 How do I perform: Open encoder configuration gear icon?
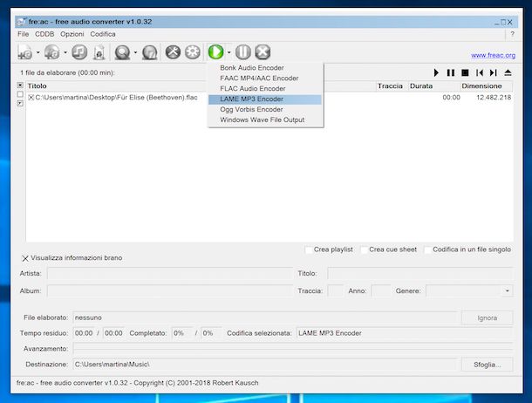click(193, 52)
